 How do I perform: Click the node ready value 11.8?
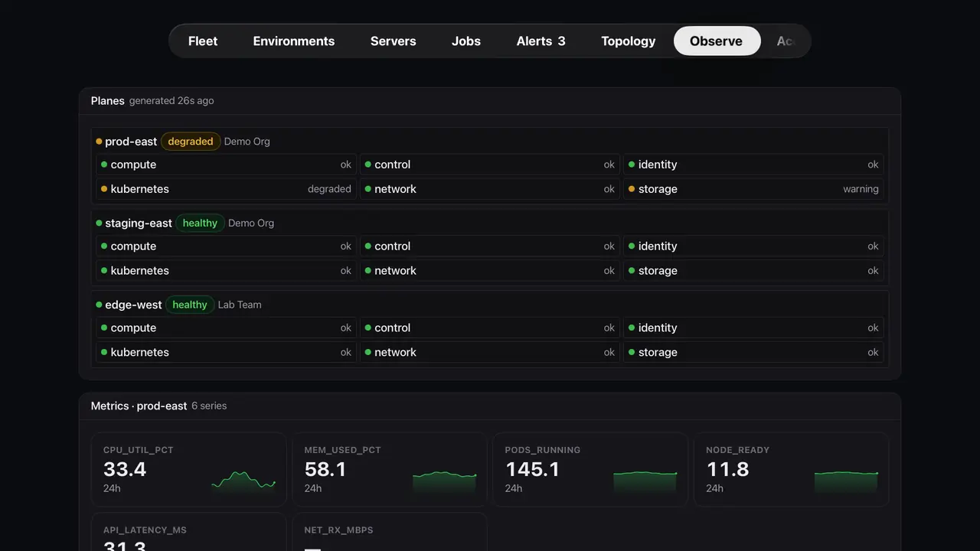click(x=727, y=469)
